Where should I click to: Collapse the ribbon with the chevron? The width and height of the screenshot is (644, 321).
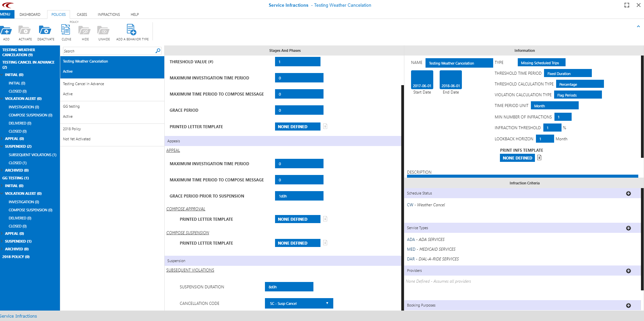click(638, 26)
